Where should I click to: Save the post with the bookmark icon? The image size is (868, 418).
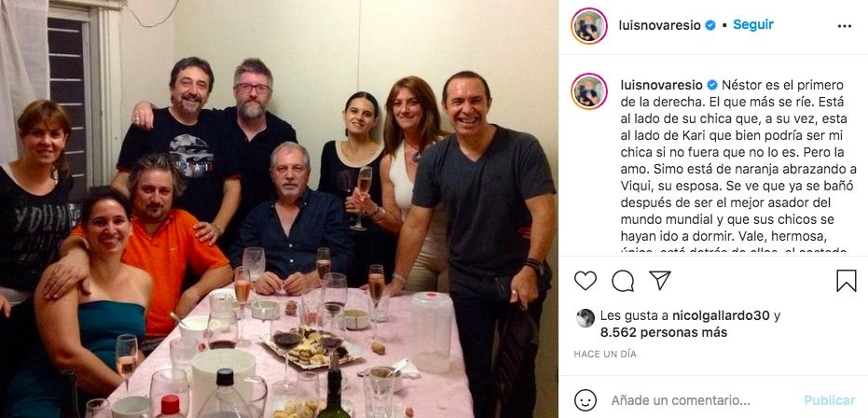click(846, 281)
